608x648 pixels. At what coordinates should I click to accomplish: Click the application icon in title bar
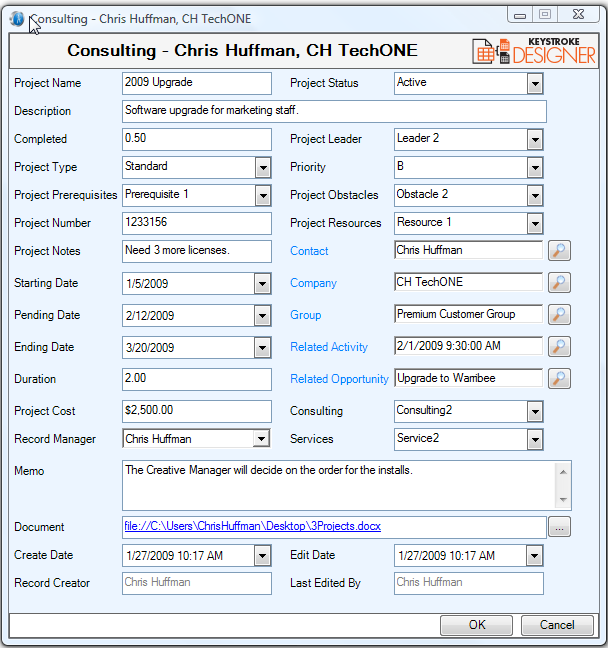(17, 19)
